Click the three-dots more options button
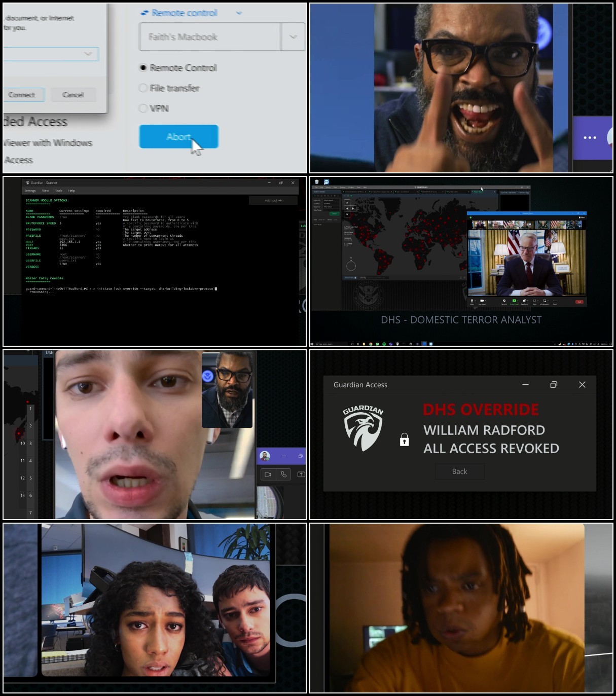Viewport: 616px width, 696px height. [590, 137]
